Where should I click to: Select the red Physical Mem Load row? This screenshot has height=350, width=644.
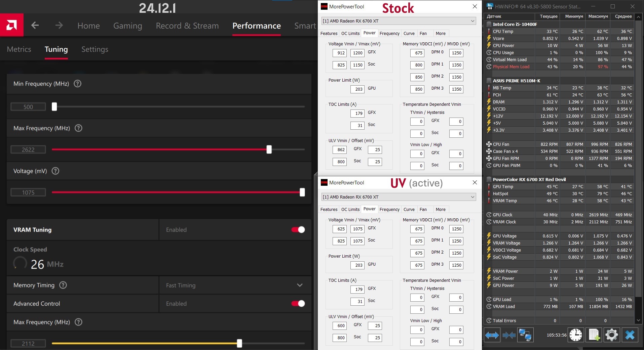560,67
